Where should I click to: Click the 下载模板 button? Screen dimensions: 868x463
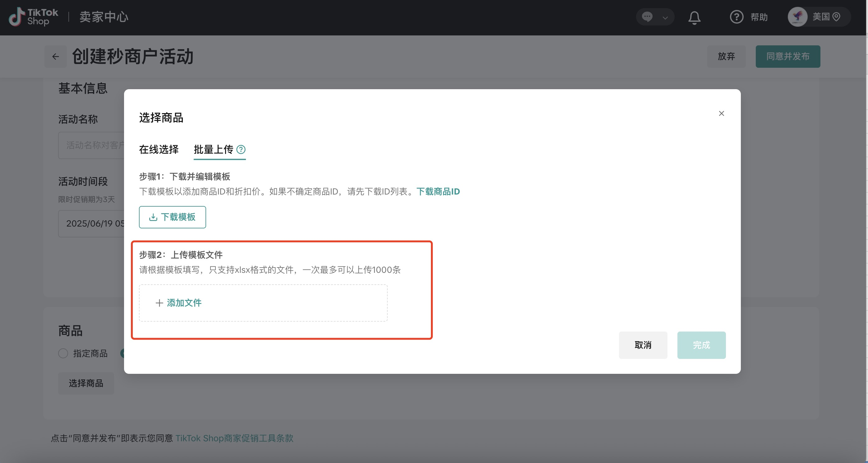tap(172, 217)
